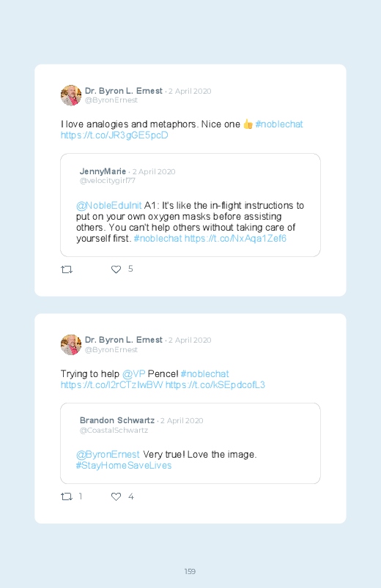This screenshot has height=588, width=381.
Task: Click the retweet icon on the second tweet
Action: click(x=67, y=496)
